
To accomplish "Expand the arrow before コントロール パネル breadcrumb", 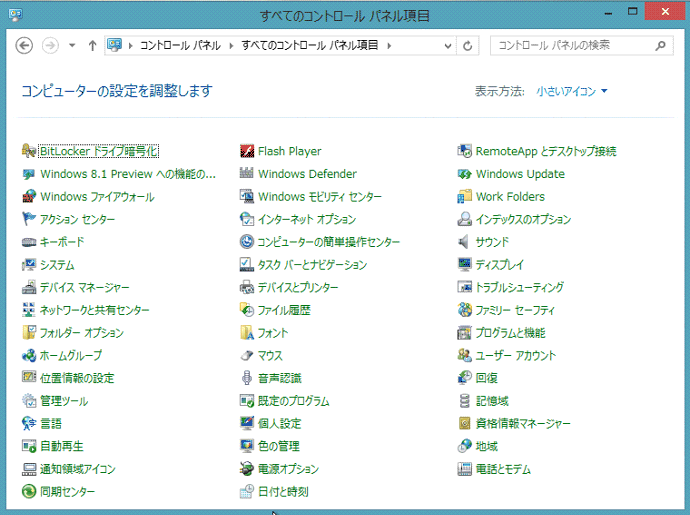I will tap(131, 45).
